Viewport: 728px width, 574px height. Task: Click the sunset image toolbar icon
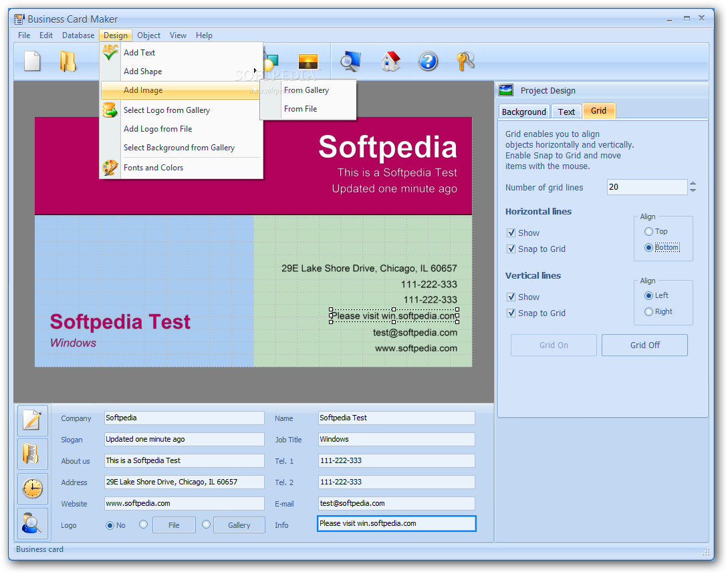pos(308,61)
